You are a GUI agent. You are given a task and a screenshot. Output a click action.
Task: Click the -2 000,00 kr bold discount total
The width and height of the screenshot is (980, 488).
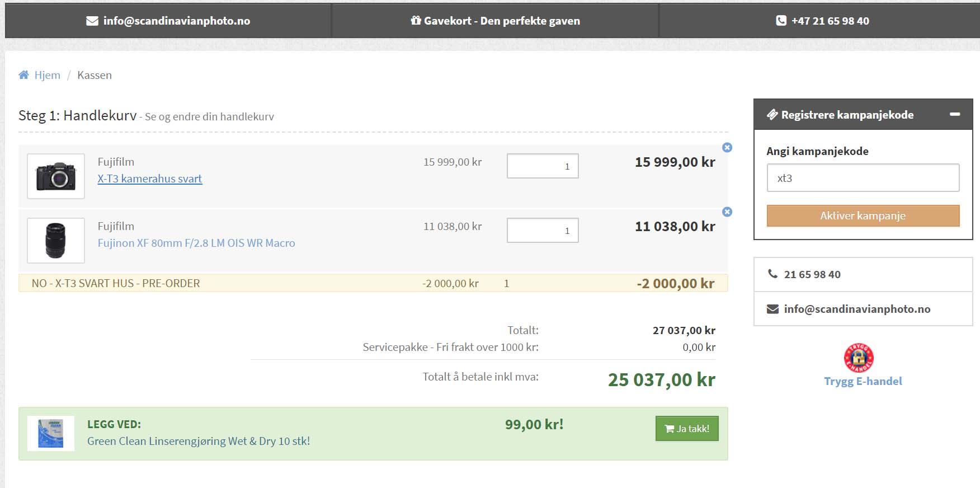point(676,284)
